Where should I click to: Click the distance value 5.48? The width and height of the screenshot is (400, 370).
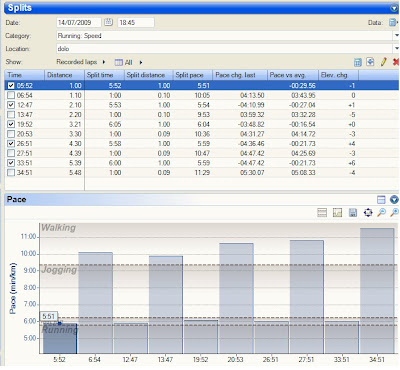[x=75, y=173]
